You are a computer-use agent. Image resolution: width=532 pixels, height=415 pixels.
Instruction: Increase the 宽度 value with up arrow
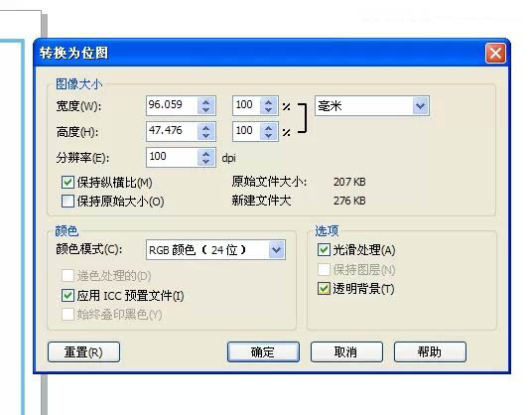205,101
